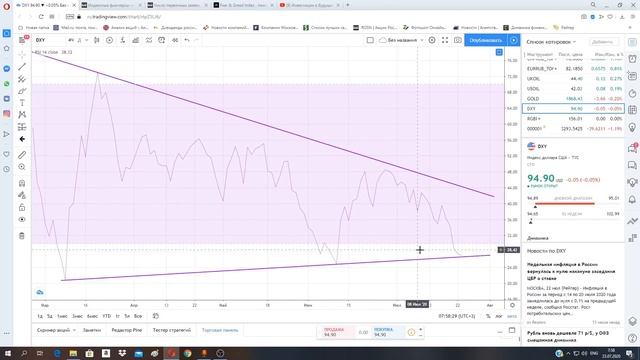Start bar replay with the rewind icon
The height and width of the screenshot is (360, 640).
click(175, 40)
